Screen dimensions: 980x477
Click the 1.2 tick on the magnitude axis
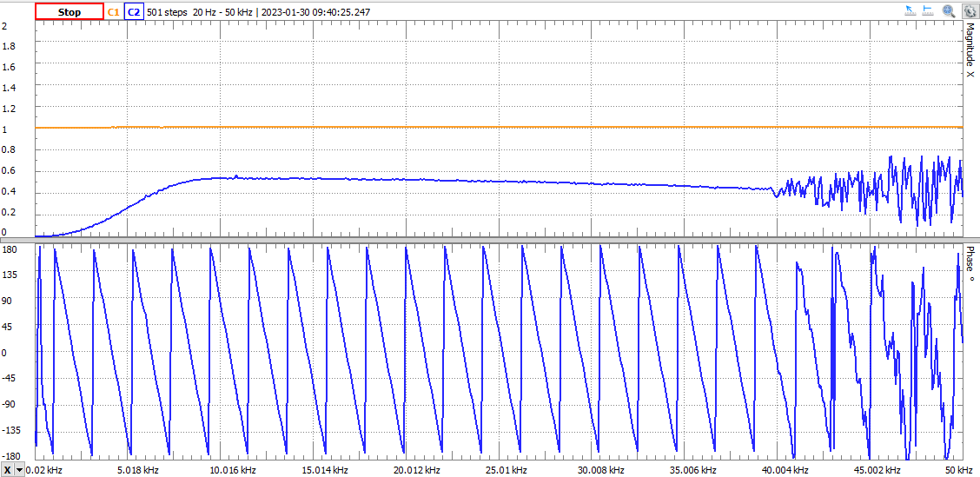coord(9,109)
